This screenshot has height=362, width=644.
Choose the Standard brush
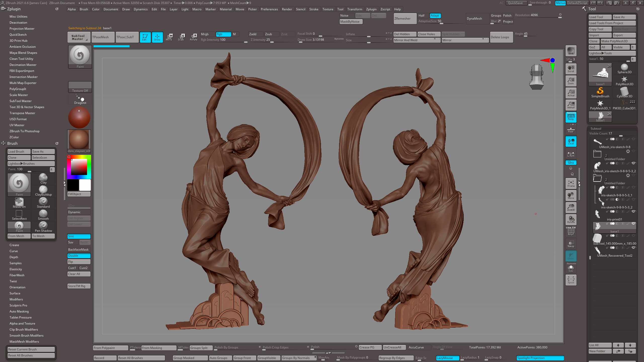(43, 203)
